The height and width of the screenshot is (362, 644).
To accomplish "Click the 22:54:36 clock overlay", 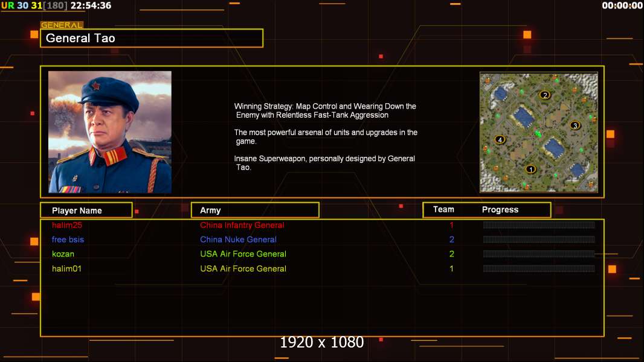I will pyautogui.click(x=91, y=5).
